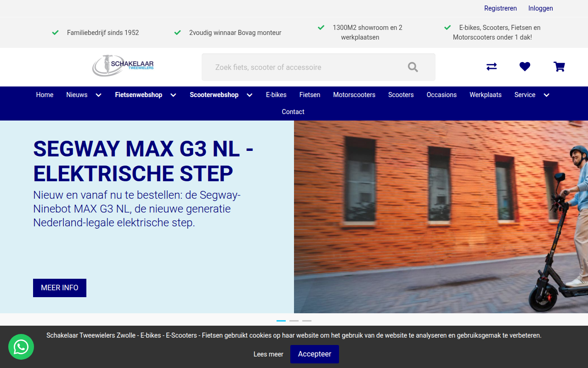Accept cookies with the Accepteer button
Screen dimensions: 588x368
pos(315,354)
